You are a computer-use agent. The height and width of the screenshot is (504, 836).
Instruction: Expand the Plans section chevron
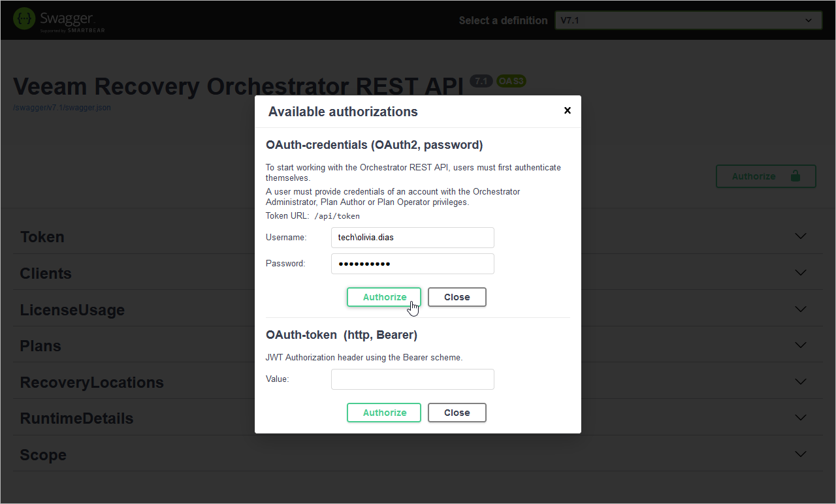(801, 345)
